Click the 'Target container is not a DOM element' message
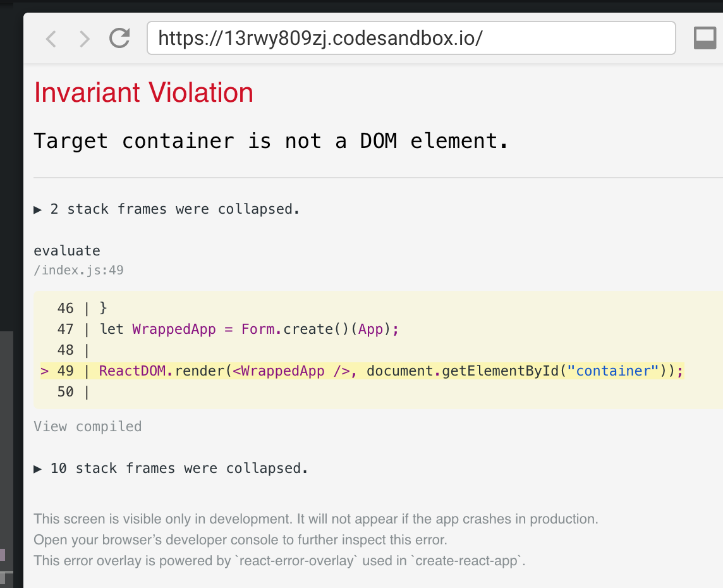 tap(271, 140)
